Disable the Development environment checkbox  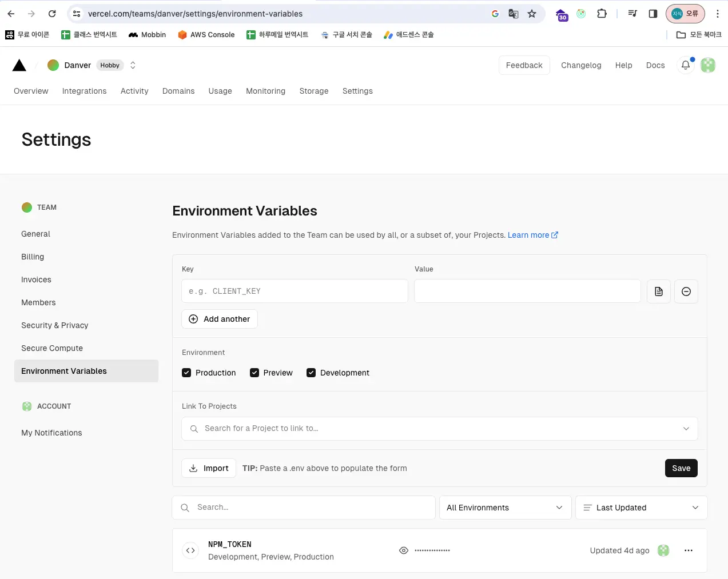coord(311,373)
